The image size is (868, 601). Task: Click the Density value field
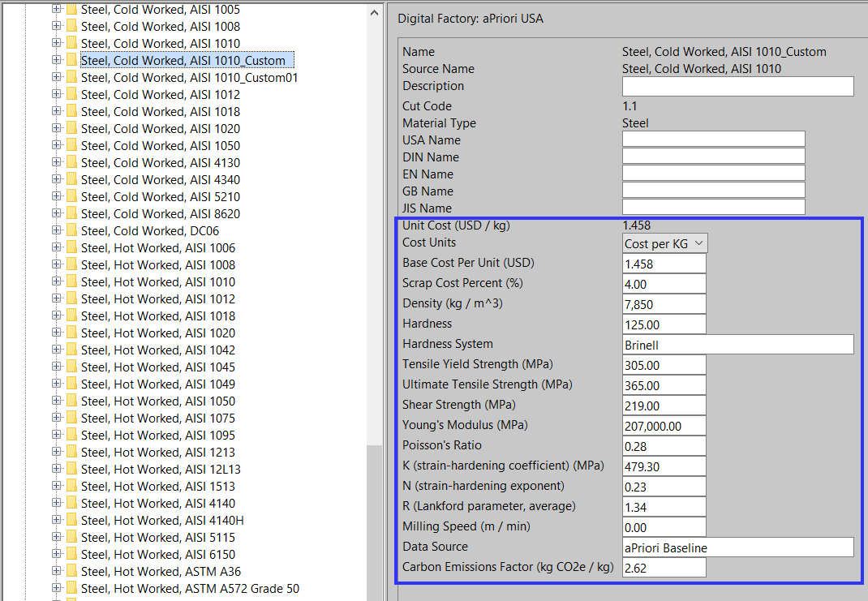664,304
